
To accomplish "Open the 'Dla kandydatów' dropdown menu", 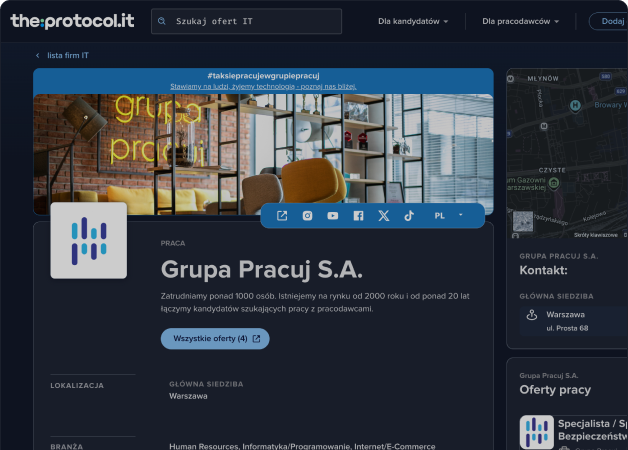I will click(413, 21).
